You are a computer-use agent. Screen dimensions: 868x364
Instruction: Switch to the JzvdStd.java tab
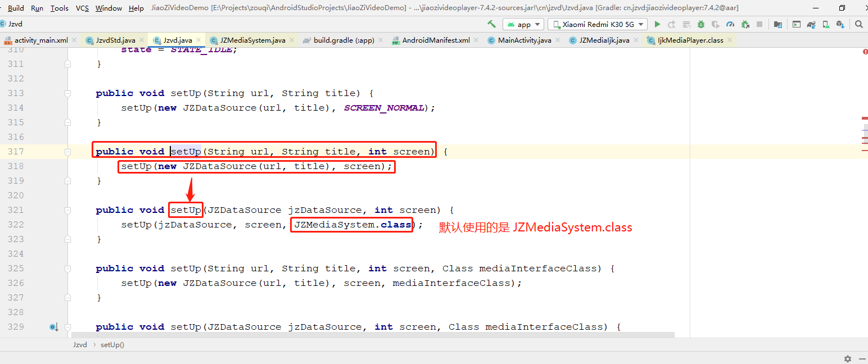coord(115,40)
